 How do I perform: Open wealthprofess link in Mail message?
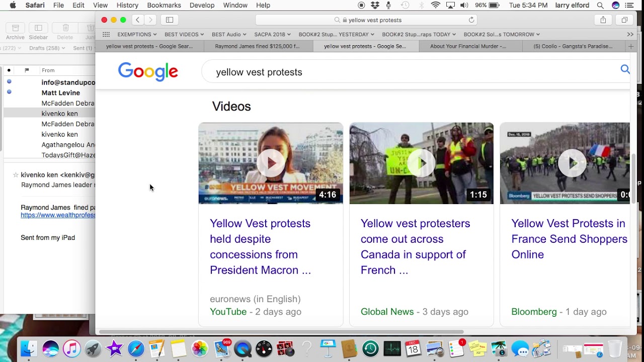pos(58,215)
